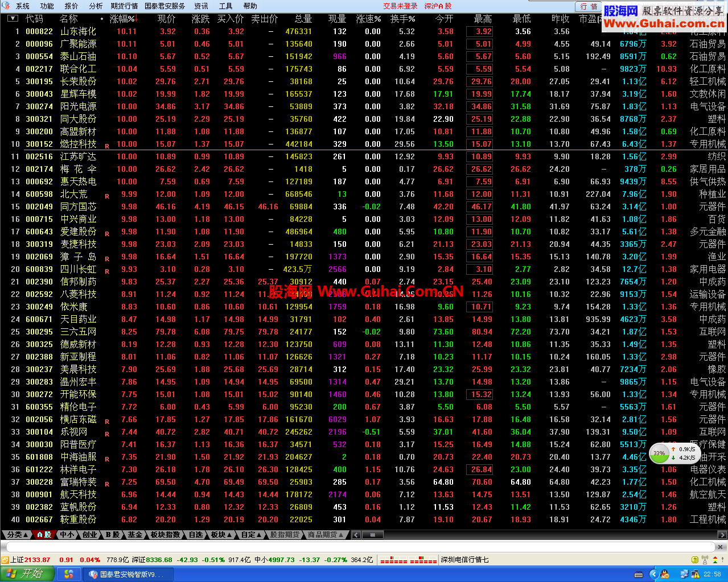Click the red-yellow-green arrows status icon
Viewport: 728px width, 582px height.
point(715,560)
